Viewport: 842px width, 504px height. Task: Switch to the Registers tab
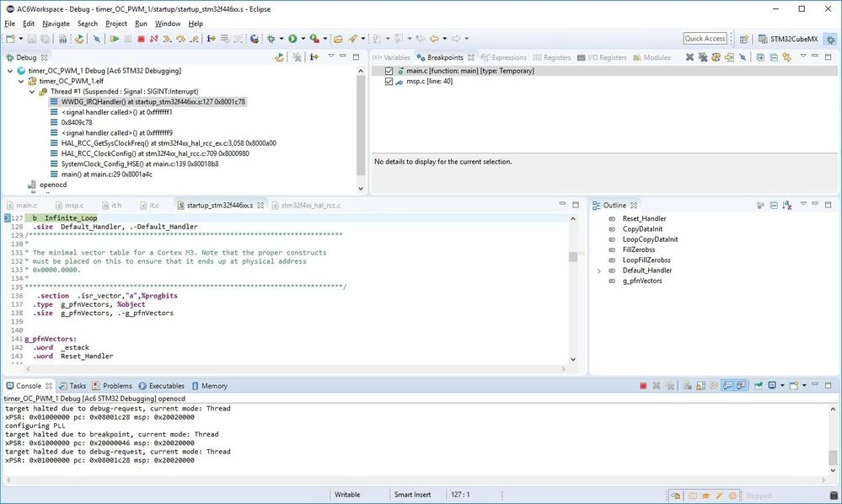coord(551,57)
